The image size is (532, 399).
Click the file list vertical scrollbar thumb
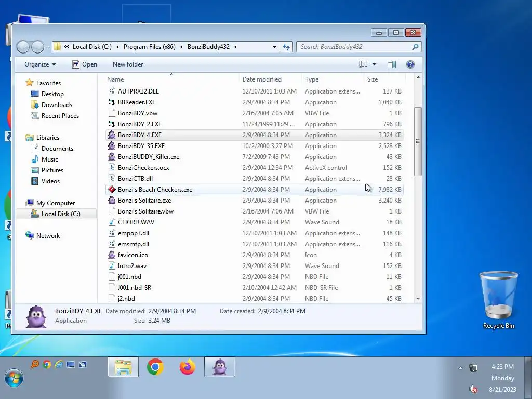418,141
